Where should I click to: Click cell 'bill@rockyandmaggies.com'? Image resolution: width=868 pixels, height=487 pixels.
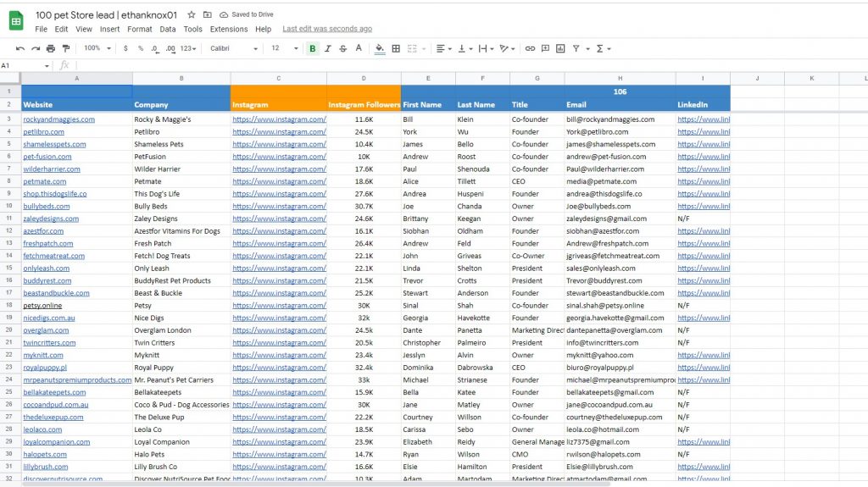(x=620, y=119)
